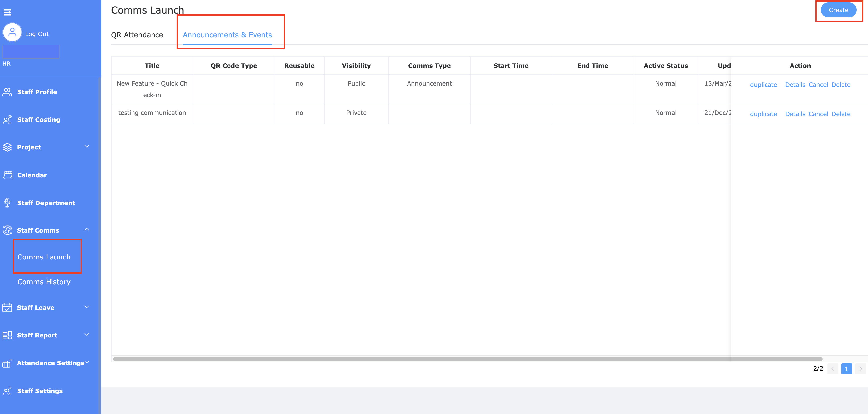Delete the New Feature Quick Check-in row
This screenshot has height=414, width=868.
pyautogui.click(x=841, y=85)
